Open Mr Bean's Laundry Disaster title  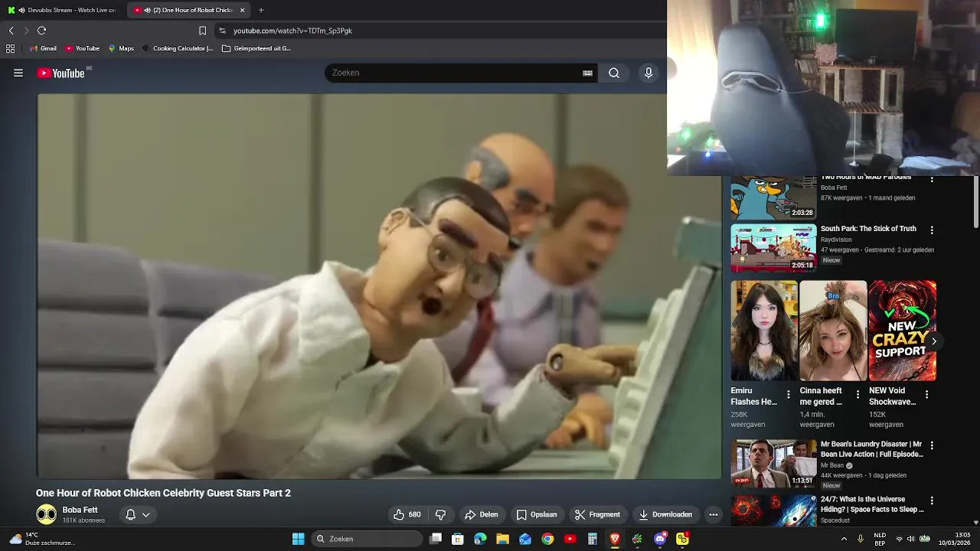point(872,449)
